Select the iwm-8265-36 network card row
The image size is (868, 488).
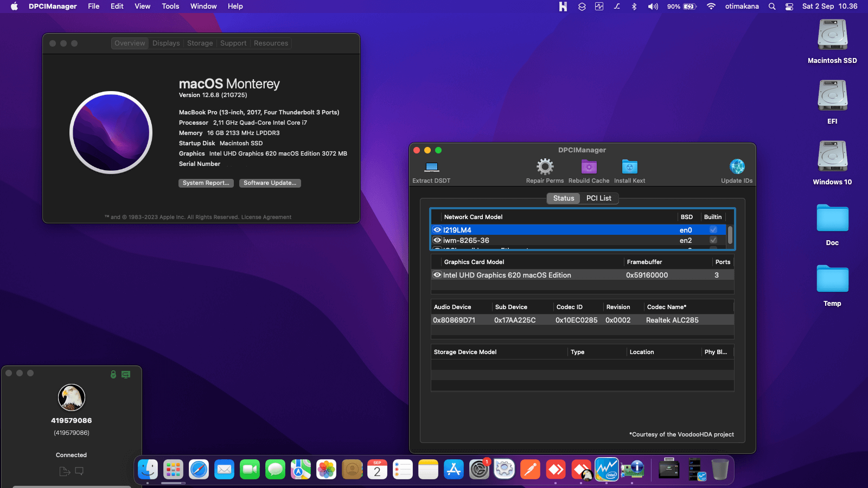click(x=578, y=240)
